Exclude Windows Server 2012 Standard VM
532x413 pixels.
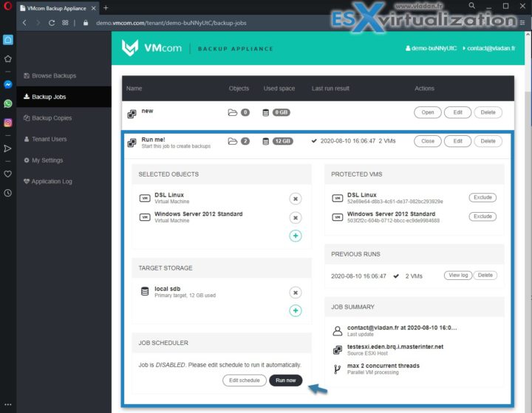coord(482,216)
